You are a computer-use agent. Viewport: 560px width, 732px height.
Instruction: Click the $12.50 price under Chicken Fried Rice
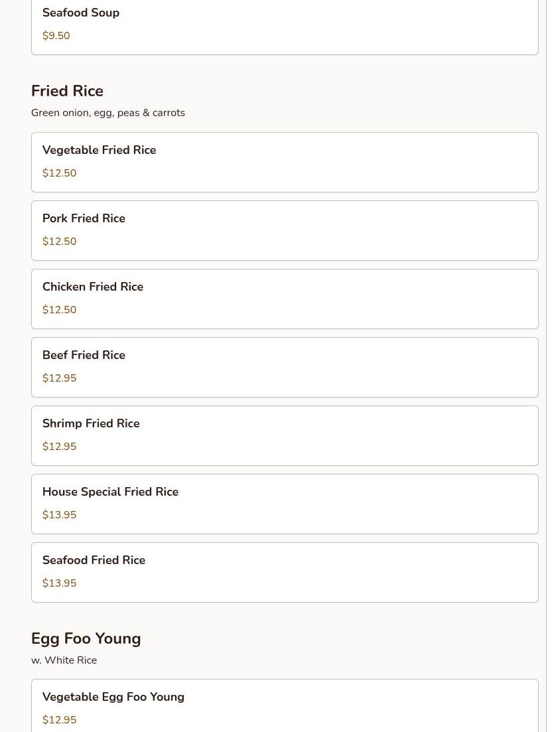pos(59,310)
